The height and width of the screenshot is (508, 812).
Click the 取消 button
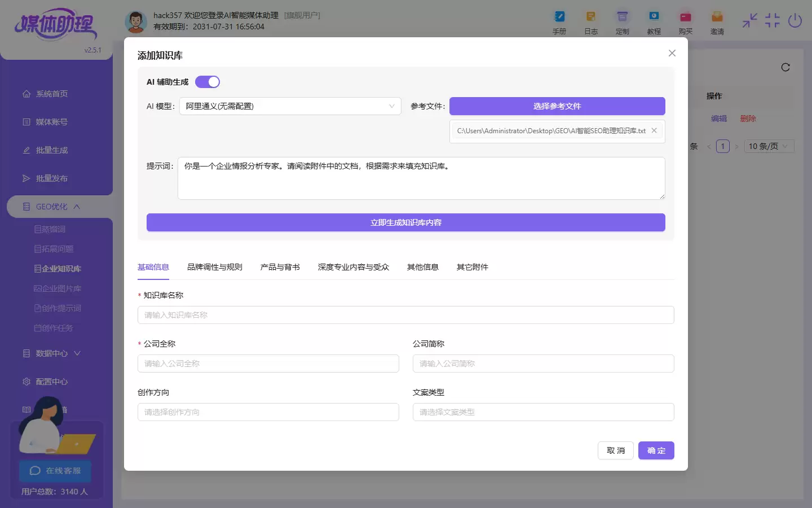tap(616, 450)
